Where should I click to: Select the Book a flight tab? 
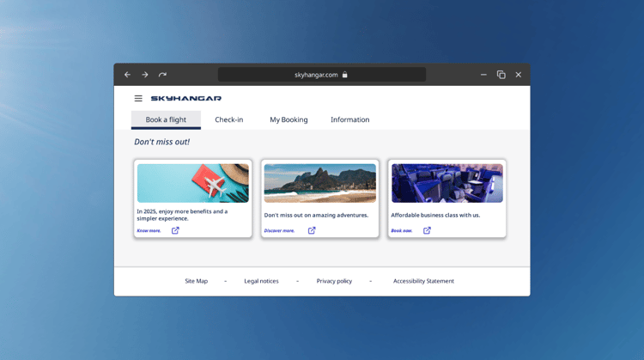(166, 119)
